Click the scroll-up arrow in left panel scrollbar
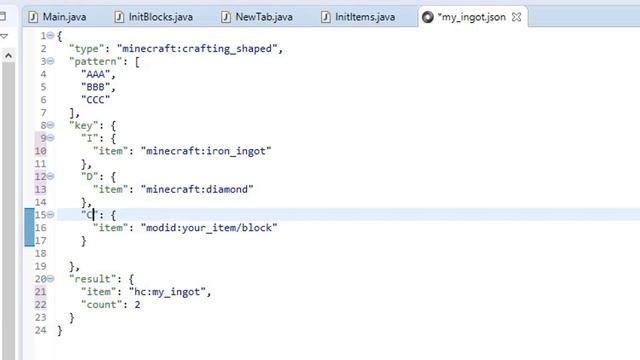The height and width of the screenshot is (360, 640). pos(8,55)
